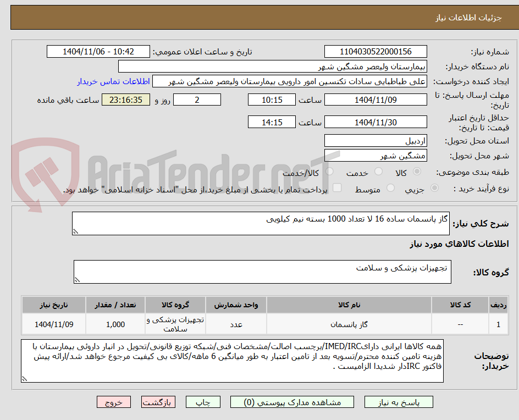Viewport: 519px width, 420px height.
Task: Click the delivery province field اردبیل
Action: [376, 141]
